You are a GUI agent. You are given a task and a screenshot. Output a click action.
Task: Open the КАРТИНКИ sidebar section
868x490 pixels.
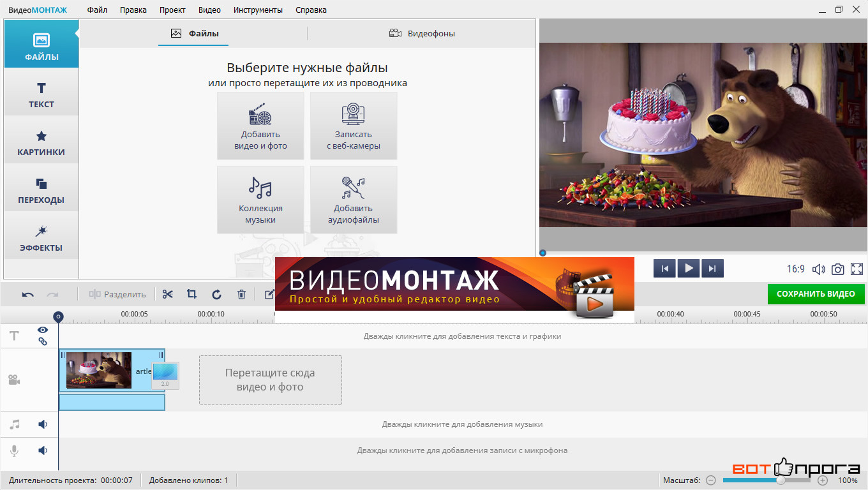(41, 140)
